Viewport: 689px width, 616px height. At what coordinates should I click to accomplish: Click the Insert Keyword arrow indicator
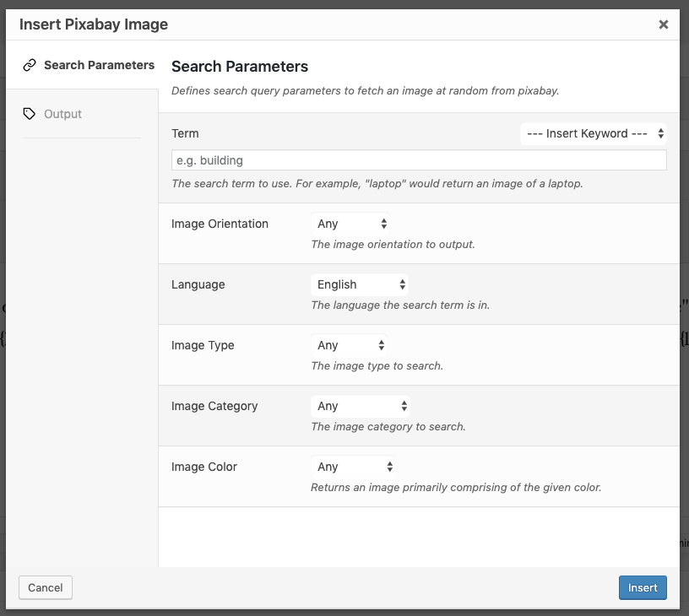point(660,133)
